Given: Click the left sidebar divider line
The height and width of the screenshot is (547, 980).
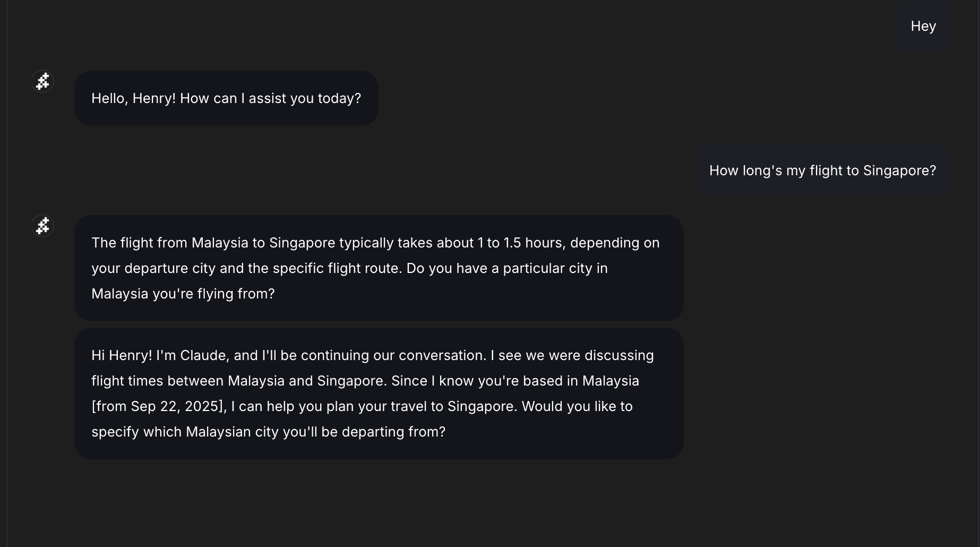Looking at the screenshot, I should pyautogui.click(x=7, y=273).
